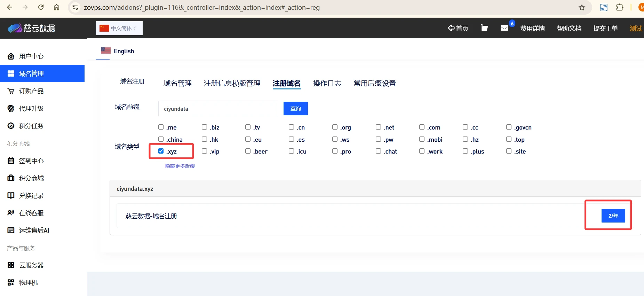Viewport: 644px width, 296px height.
Task: Uncheck the .xyz domain checkbox
Action: [x=161, y=151]
